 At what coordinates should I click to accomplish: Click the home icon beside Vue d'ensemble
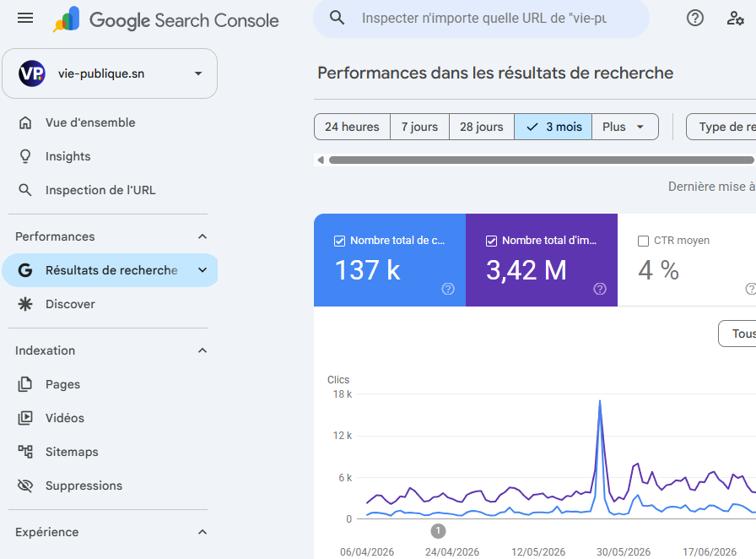[x=25, y=122]
